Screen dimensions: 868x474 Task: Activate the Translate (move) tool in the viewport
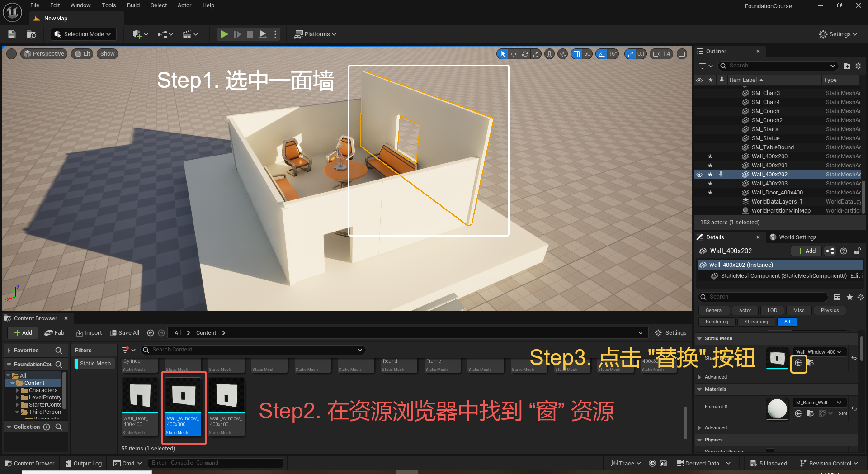(514, 54)
